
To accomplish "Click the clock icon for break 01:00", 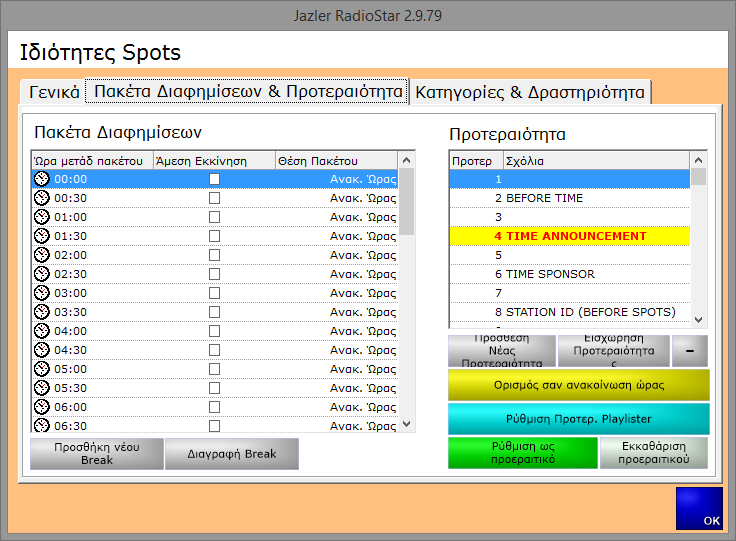I will [x=42, y=217].
